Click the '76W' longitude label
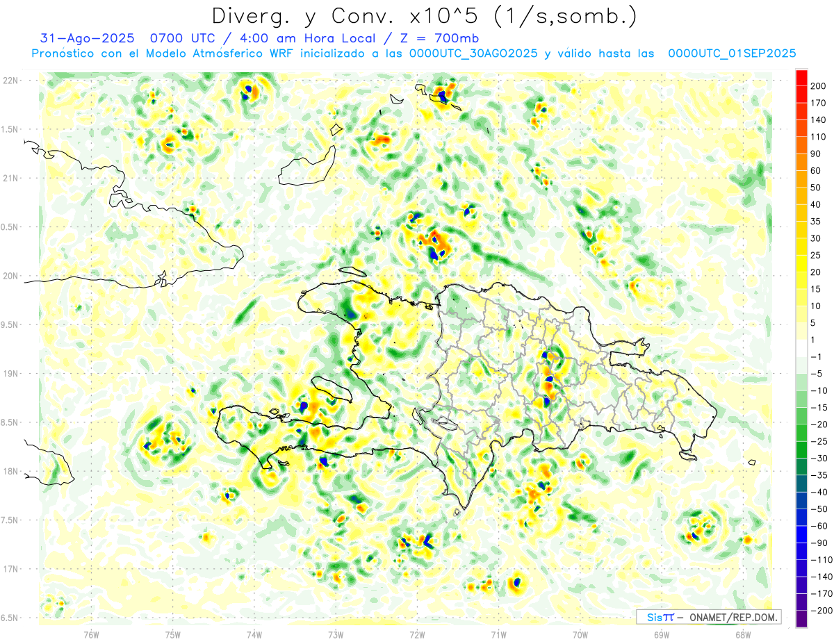 coord(91,634)
